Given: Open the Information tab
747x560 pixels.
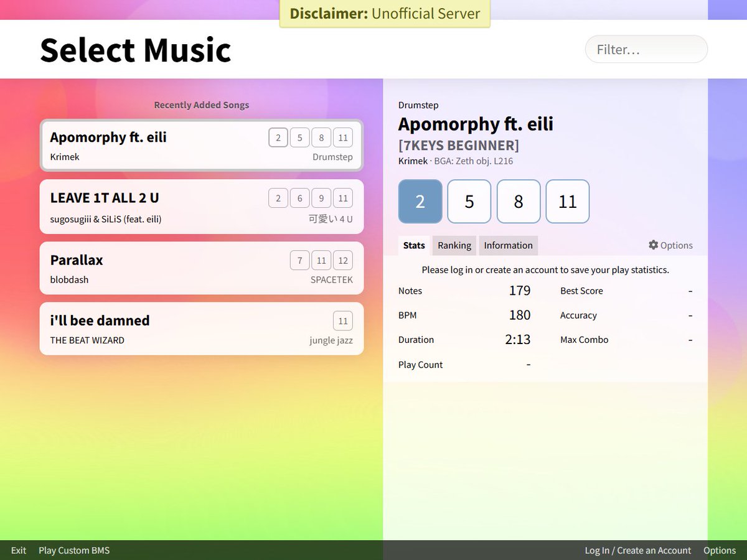Looking at the screenshot, I should (508, 245).
